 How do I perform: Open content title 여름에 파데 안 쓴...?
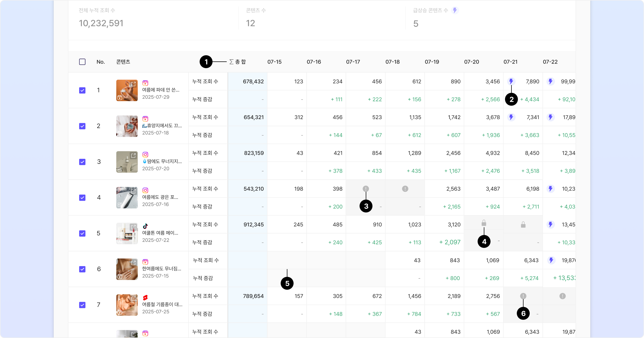(161, 90)
